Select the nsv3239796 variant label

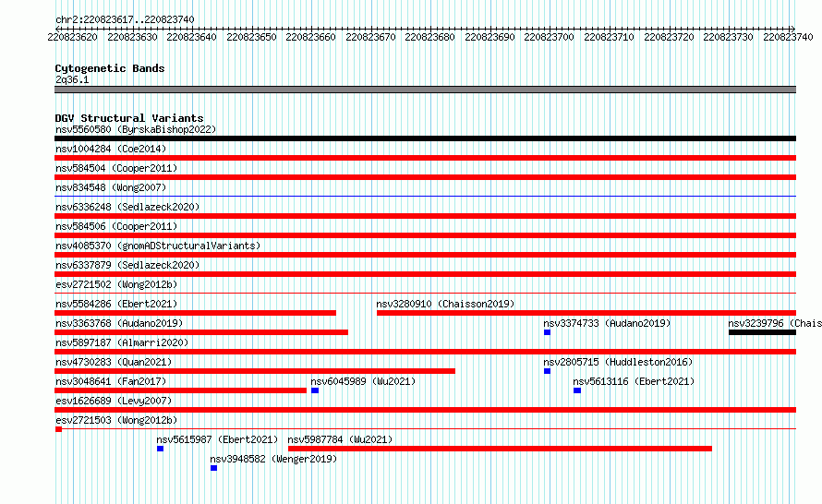pyautogui.click(x=775, y=323)
